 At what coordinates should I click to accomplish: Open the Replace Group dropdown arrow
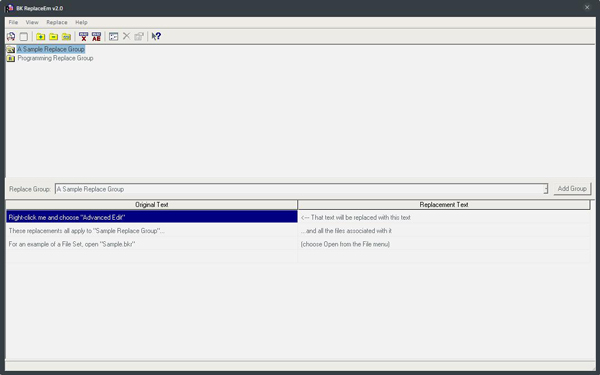pyautogui.click(x=545, y=189)
